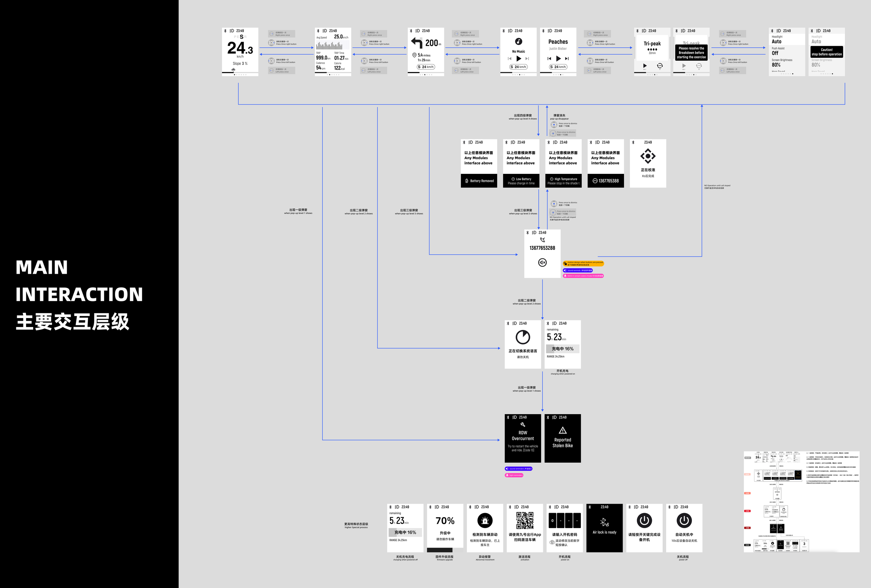Click the Caution stop before operation pop-up

(826, 52)
